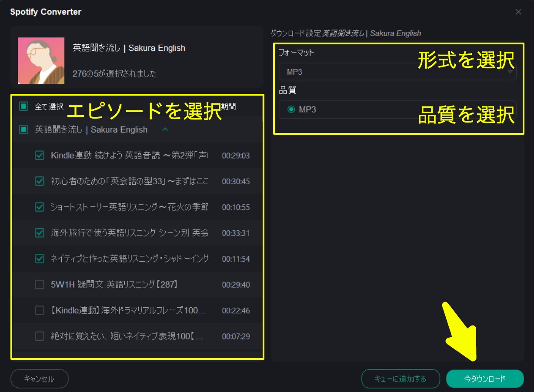
Task: Uncheck ネイティブと作った英語リスニング episode
Action: 40,259
